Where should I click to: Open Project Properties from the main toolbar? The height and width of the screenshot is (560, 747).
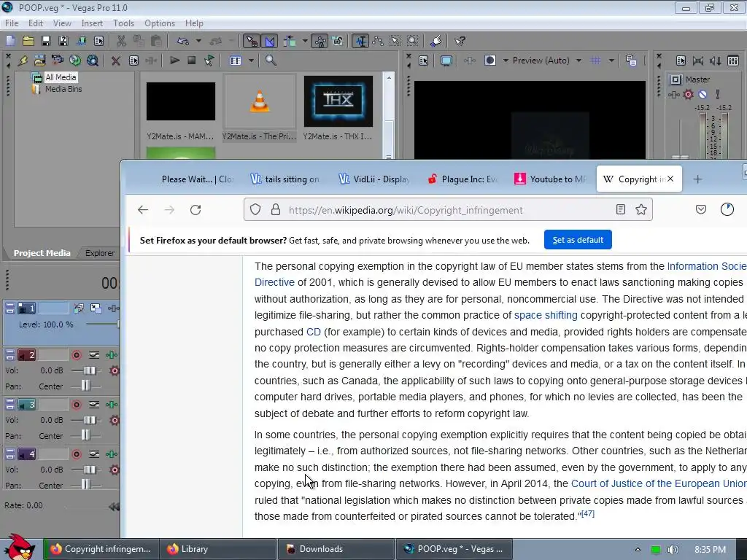click(99, 41)
